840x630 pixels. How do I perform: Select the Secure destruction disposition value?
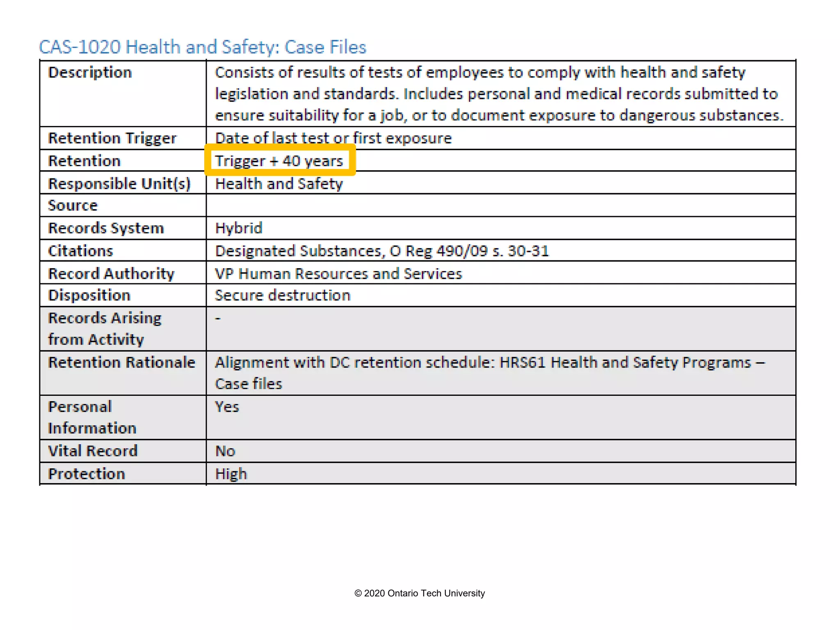click(x=283, y=295)
